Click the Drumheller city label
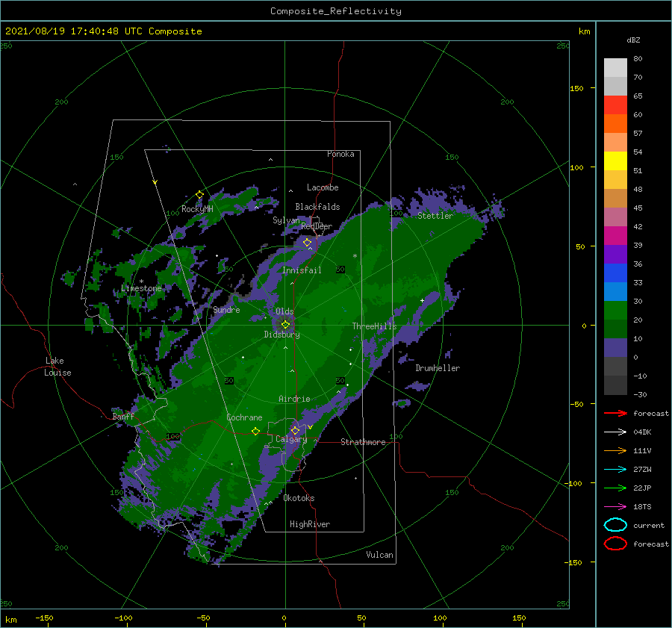The width and height of the screenshot is (672, 628). pos(438,368)
